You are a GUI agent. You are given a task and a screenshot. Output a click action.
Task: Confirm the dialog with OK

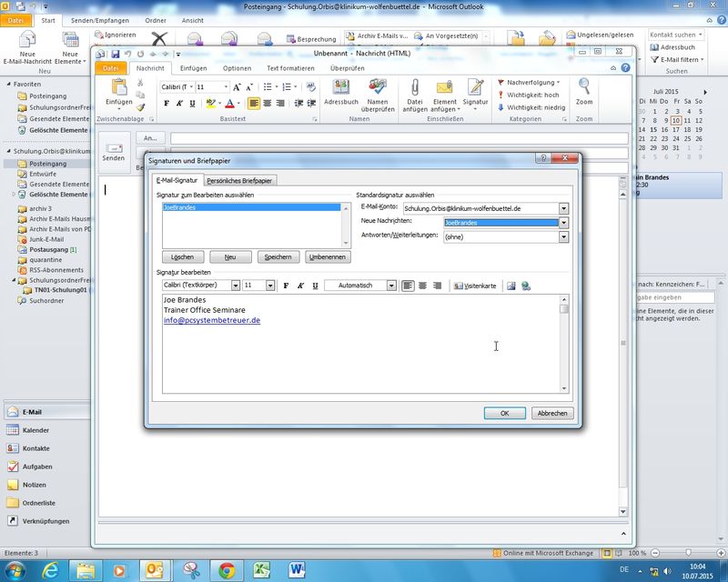505,413
